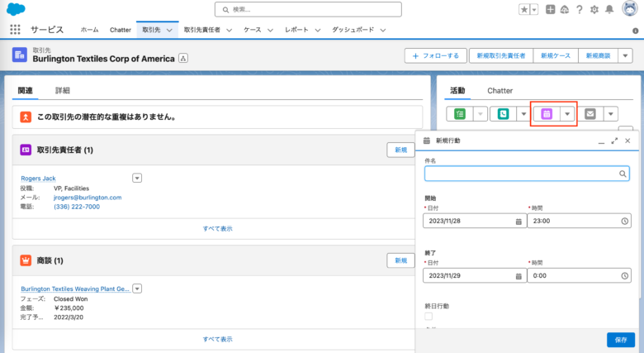The height and width of the screenshot is (353, 644).
Task: Click すべて表示 under 取引先責任者 section
Action: (x=218, y=228)
